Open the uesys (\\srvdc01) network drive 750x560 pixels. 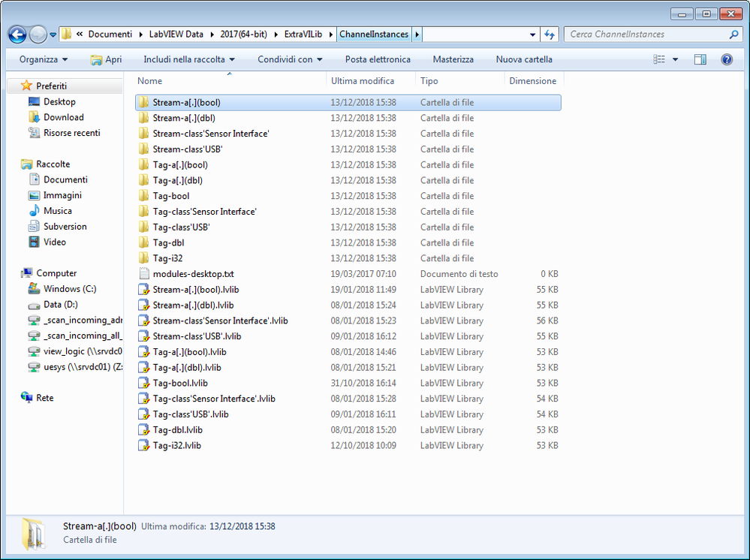pyautogui.click(x=75, y=367)
